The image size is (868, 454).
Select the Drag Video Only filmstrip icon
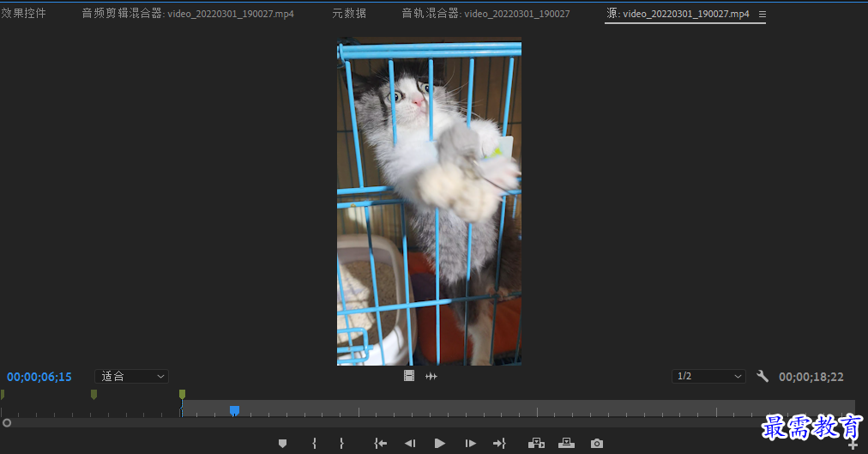click(409, 376)
